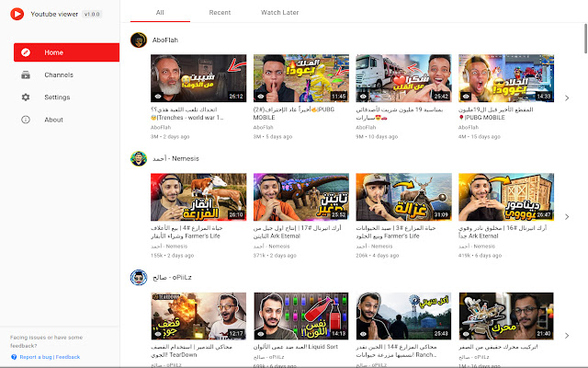The width and height of the screenshot is (588, 368).
Task: Click '9M • 10 days ago' video stats
Action: tap(377, 137)
